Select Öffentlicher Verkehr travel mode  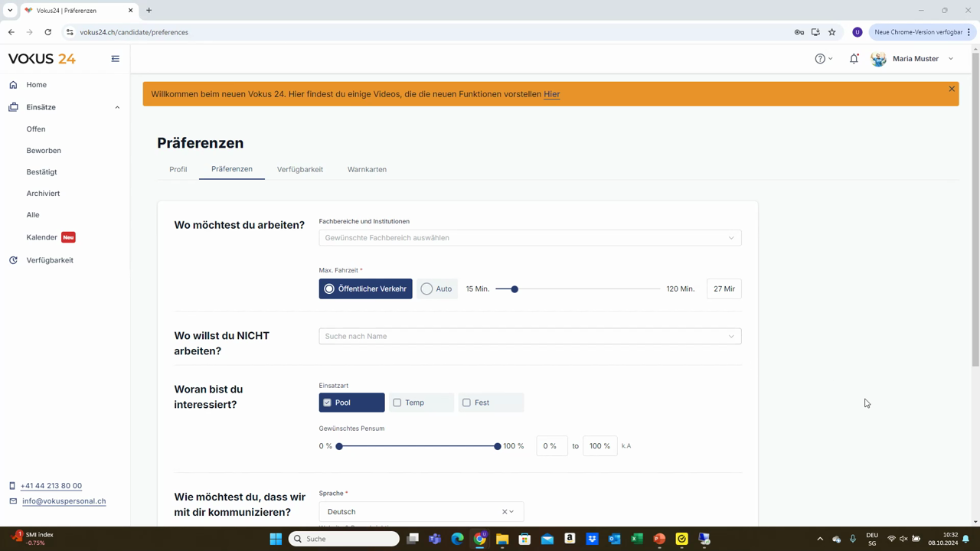[366, 289]
